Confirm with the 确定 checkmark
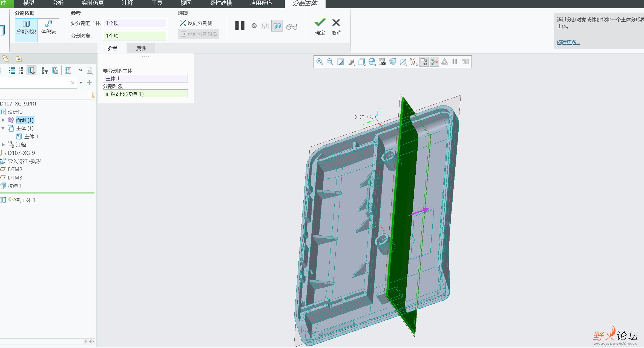 coord(320,27)
